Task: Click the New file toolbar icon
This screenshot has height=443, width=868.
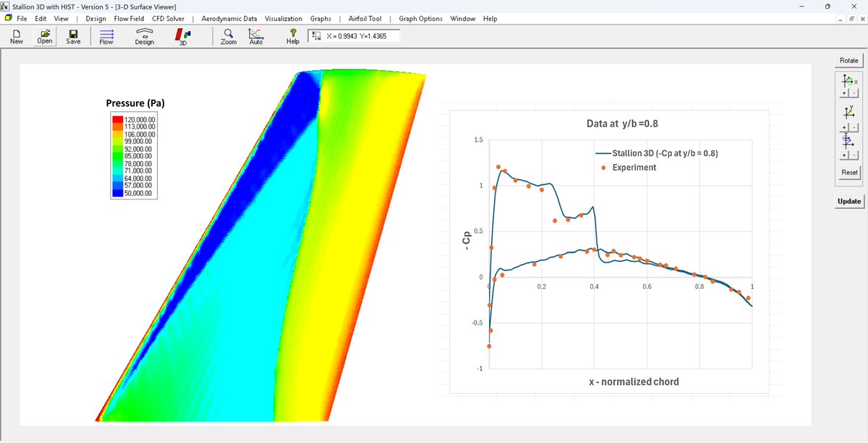Action: [16, 37]
